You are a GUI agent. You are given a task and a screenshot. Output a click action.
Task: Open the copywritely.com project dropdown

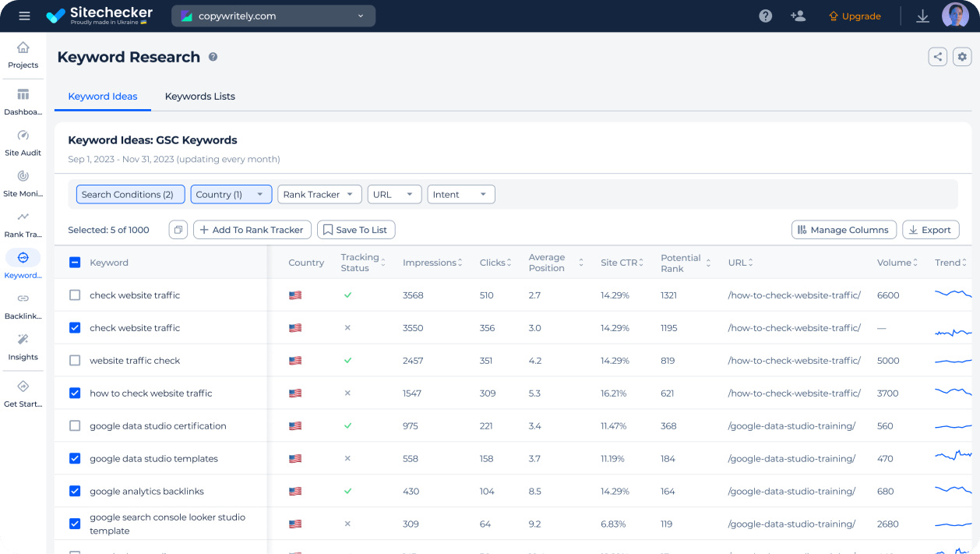pyautogui.click(x=273, y=16)
